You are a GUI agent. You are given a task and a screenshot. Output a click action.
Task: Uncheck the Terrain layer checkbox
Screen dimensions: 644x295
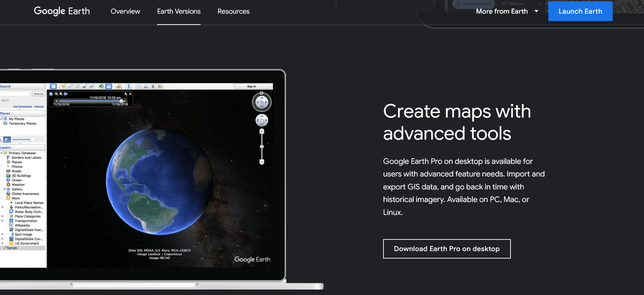(4, 248)
